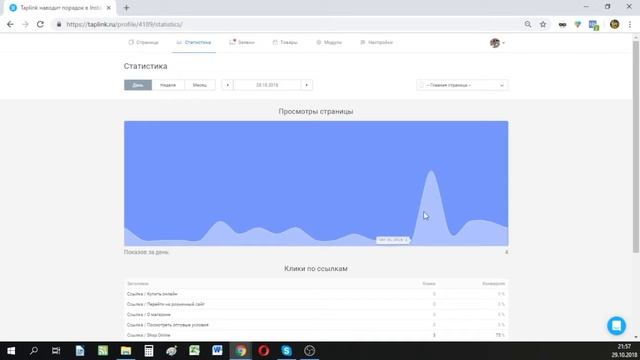Go to the previous date arrow
Viewport: 640px width, 360px height.
pyautogui.click(x=227, y=85)
